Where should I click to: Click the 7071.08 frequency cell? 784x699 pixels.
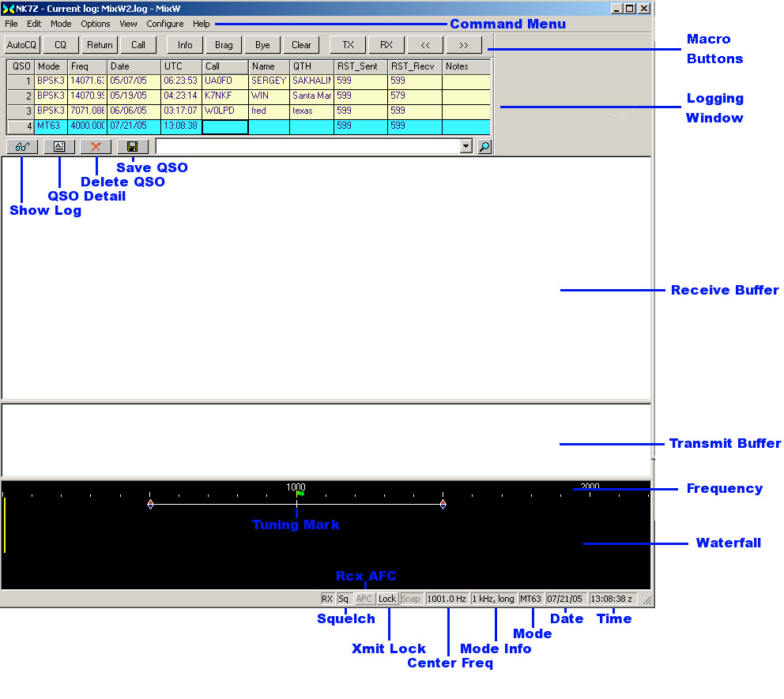[88, 111]
